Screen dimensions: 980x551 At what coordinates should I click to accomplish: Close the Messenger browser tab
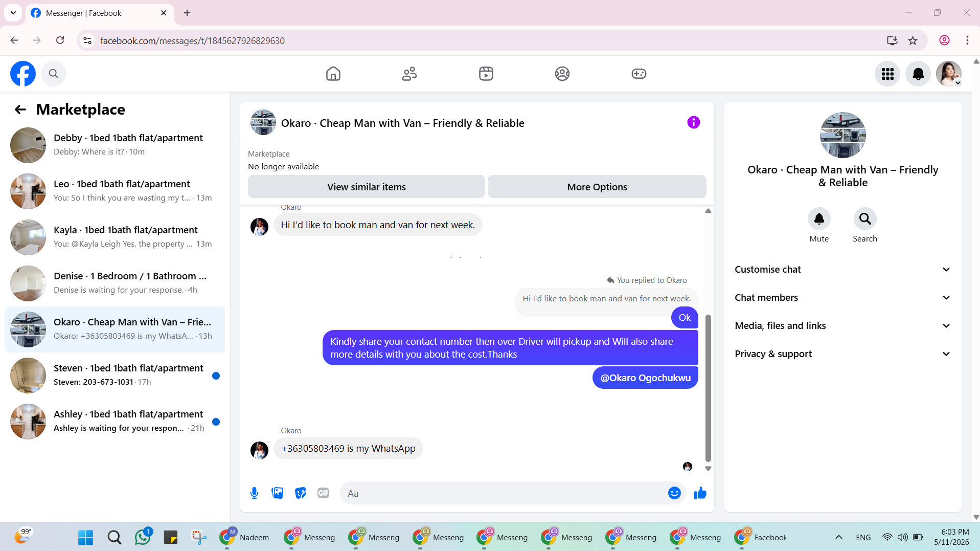click(164, 13)
